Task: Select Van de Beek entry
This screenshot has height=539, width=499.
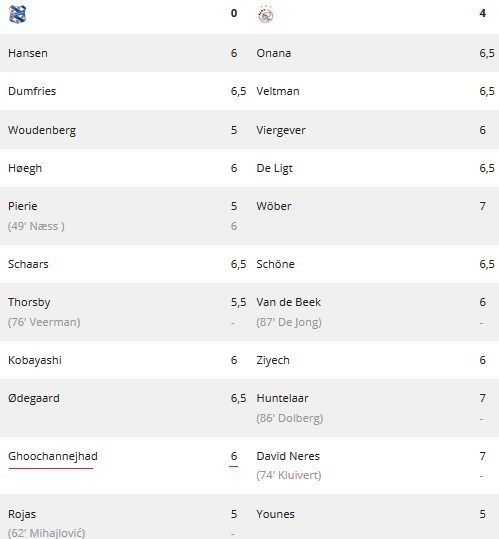Action: tap(289, 302)
